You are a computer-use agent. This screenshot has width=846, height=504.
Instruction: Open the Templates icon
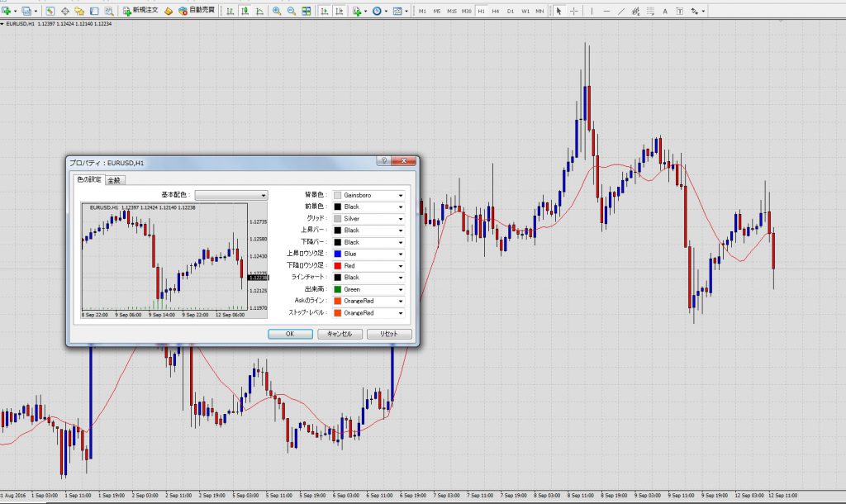397,11
